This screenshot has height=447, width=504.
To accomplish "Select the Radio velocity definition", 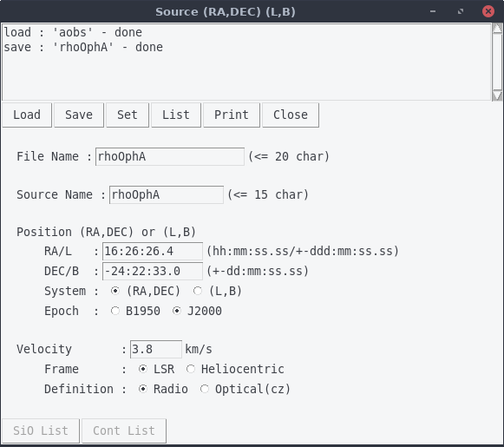I will pyautogui.click(x=143, y=389).
